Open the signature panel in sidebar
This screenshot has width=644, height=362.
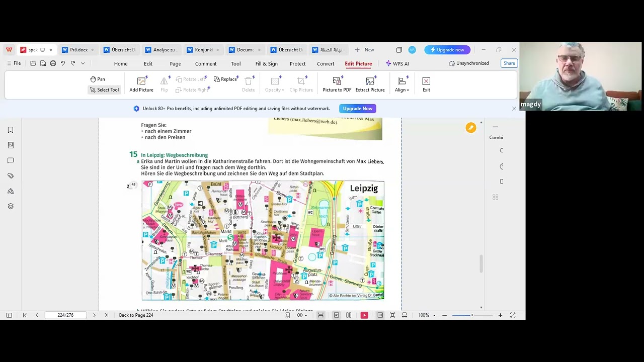click(x=11, y=191)
